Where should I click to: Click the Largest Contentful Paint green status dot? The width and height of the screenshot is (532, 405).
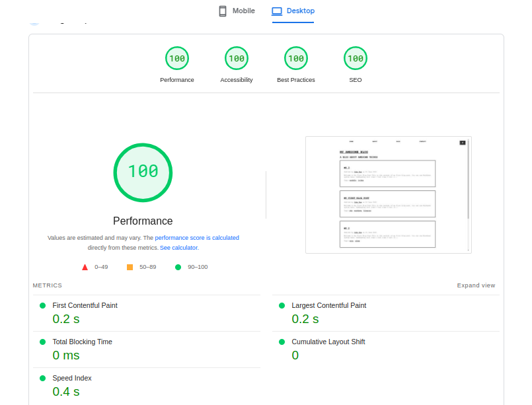pyautogui.click(x=282, y=306)
